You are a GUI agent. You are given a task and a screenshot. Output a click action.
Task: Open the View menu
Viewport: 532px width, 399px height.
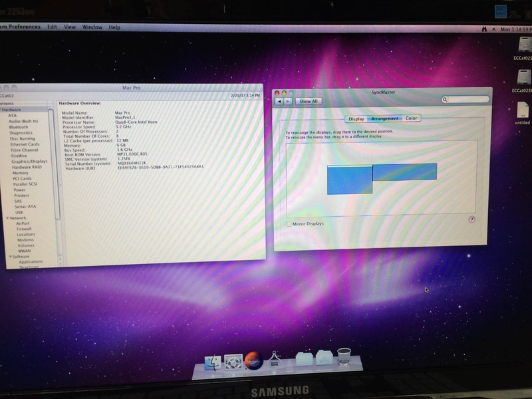[x=70, y=27]
